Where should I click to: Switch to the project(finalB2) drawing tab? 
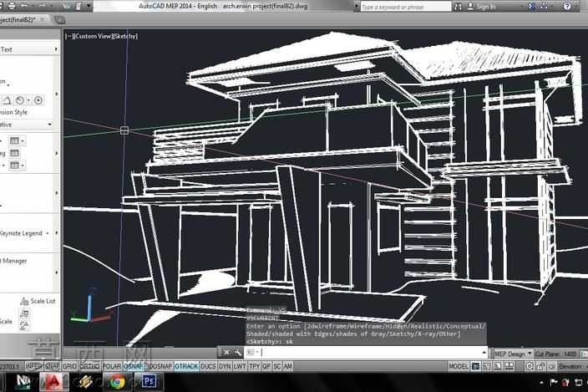pos(18,19)
